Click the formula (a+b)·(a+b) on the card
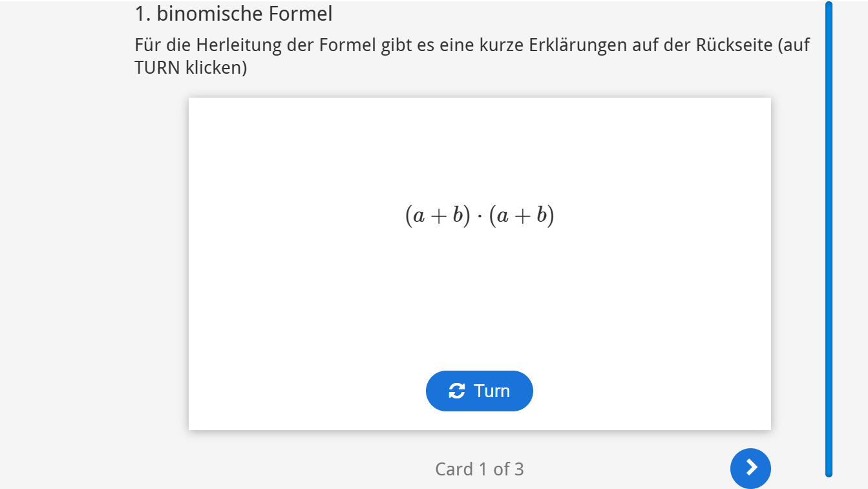The width and height of the screenshot is (868, 489). (x=480, y=215)
